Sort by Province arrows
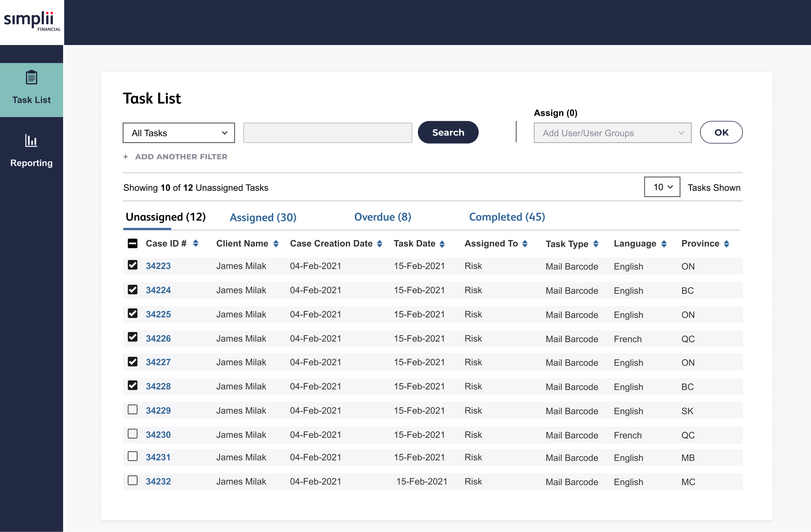The width and height of the screenshot is (811, 532). (x=727, y=244)
